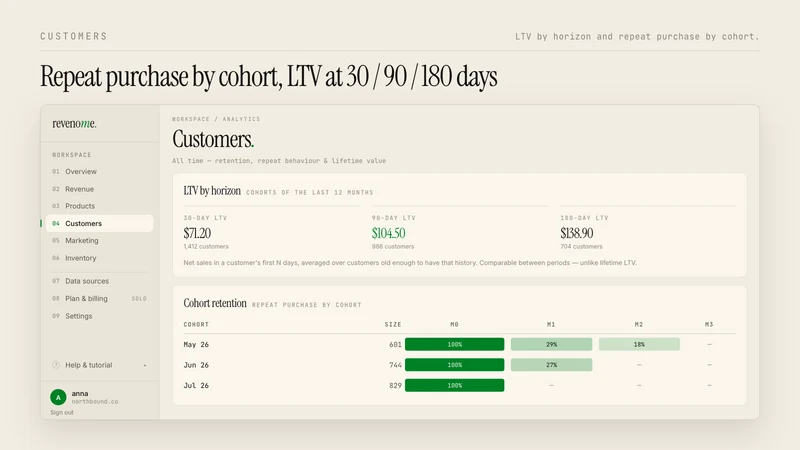Click the May 26 cohort row label
Viewport: 800px width, 450px height.
(196, 344)
